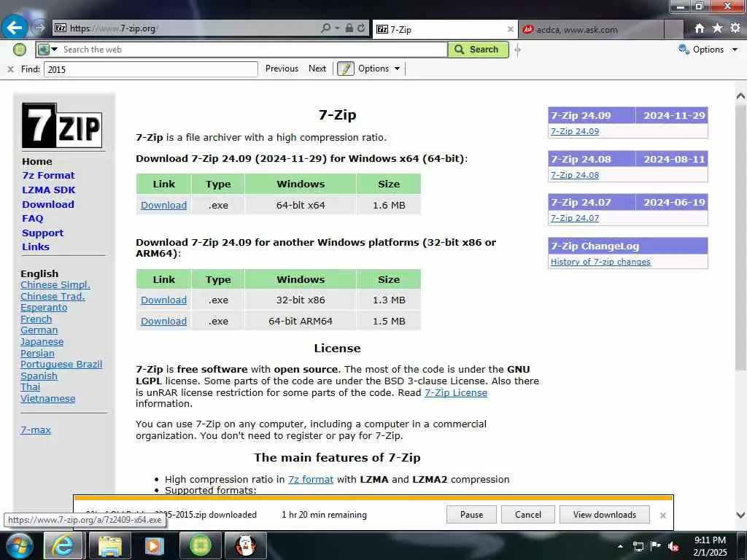Click the highlighter icon in Find bar
The width and height of the screenshot is (747, 560).
point(345,69)
